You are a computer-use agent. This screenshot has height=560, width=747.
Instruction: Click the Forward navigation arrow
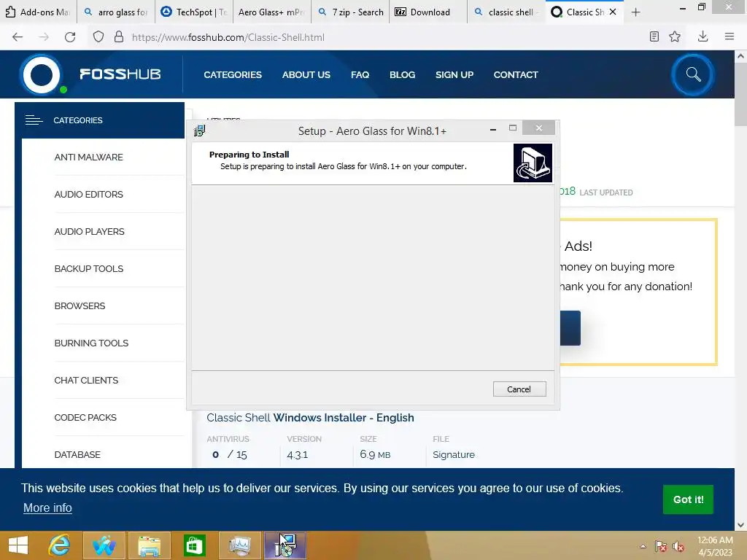[44, 37]
